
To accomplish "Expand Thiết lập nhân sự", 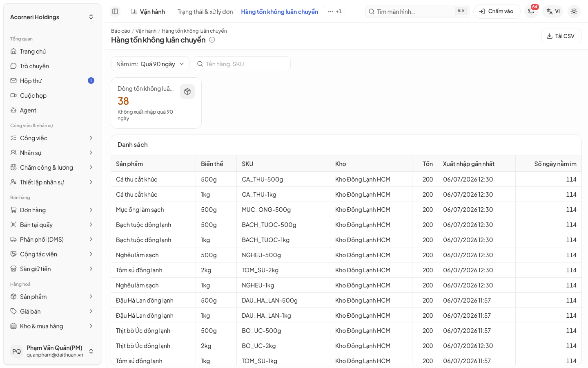I will [x=52, y=182].
